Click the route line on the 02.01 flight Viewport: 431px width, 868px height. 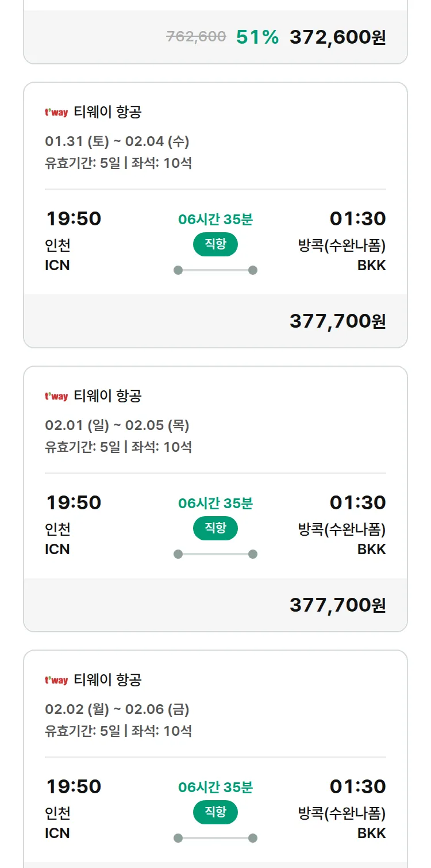215,554
